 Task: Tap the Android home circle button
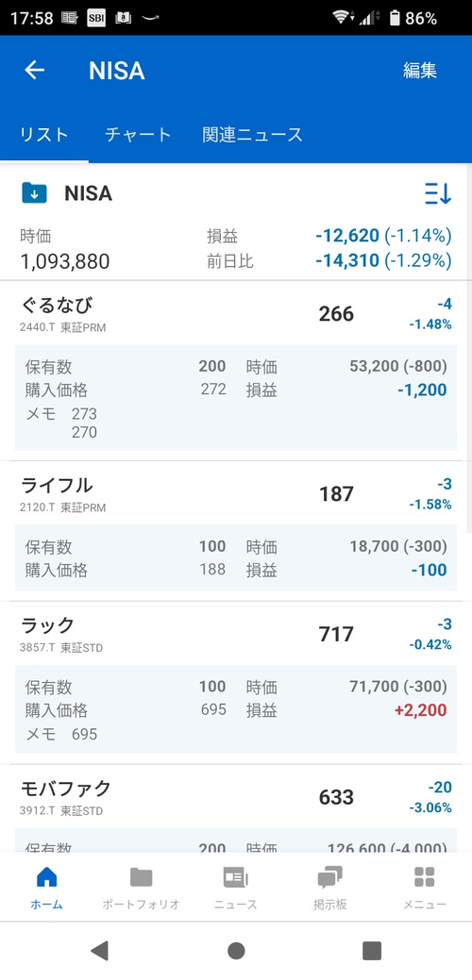coord(236,951)
